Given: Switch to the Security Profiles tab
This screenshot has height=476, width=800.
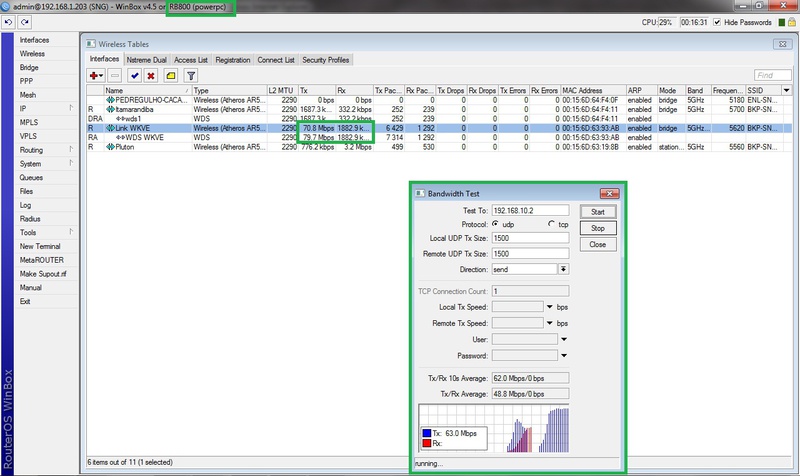Looking at the screenshot, I should (x=325, y=60).
